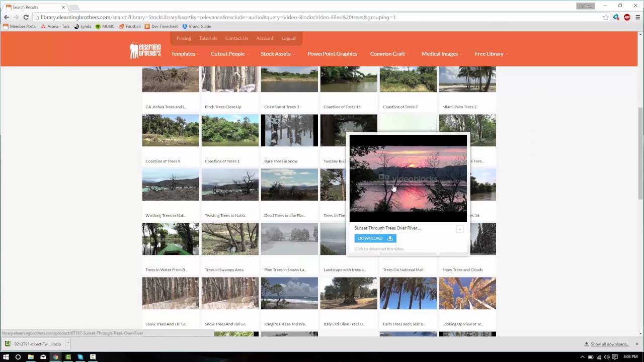
Task: Open the Contact Us page
Action: click(236, 38)
